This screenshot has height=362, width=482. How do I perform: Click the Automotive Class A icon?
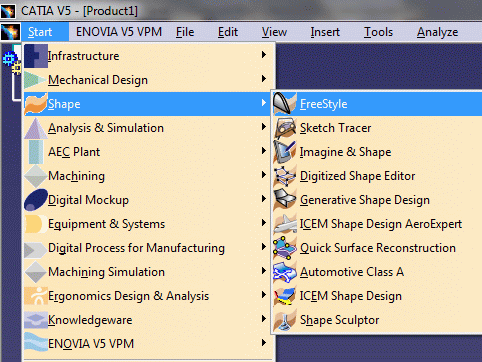click(285, 272)
